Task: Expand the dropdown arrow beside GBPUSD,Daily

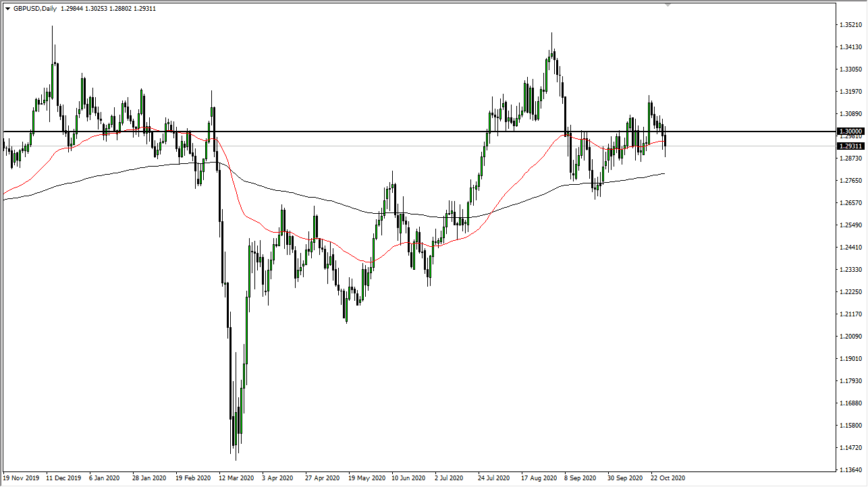Action: [8, 8]
